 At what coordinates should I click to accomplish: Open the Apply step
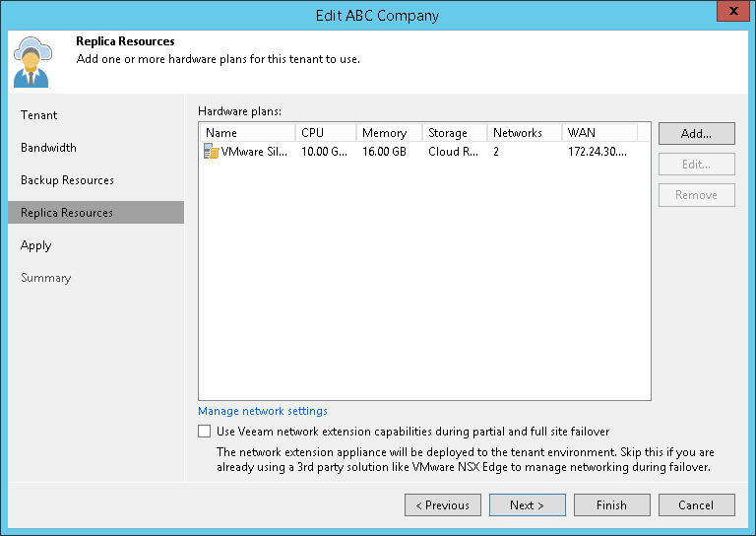[35, 245]
